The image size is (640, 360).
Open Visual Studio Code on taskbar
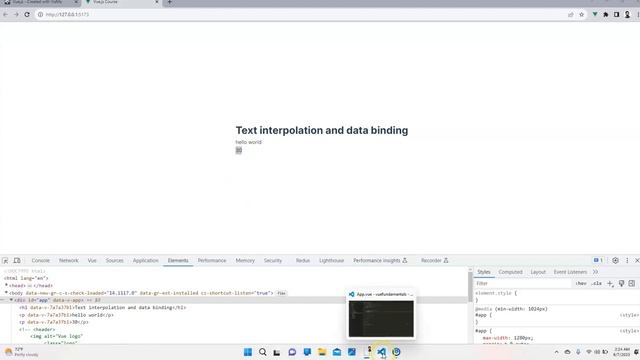[381, 352]
